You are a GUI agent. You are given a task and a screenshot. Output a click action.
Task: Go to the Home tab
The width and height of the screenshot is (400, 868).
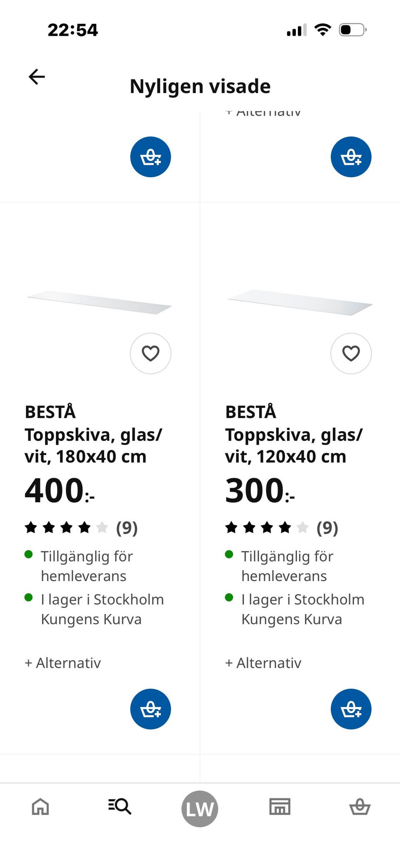coord(40,807)
